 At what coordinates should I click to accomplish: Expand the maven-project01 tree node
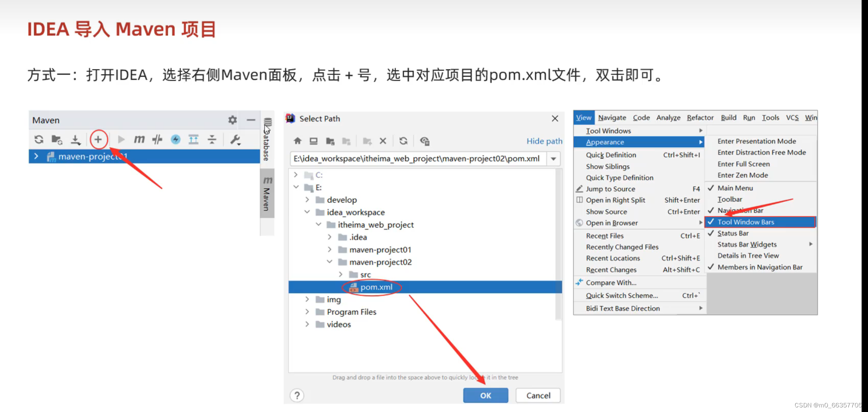(329, 249)
